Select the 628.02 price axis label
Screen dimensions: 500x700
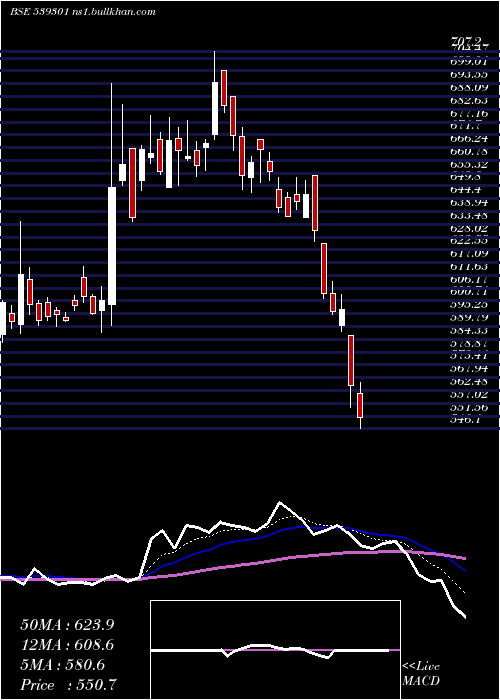point(470,228)
